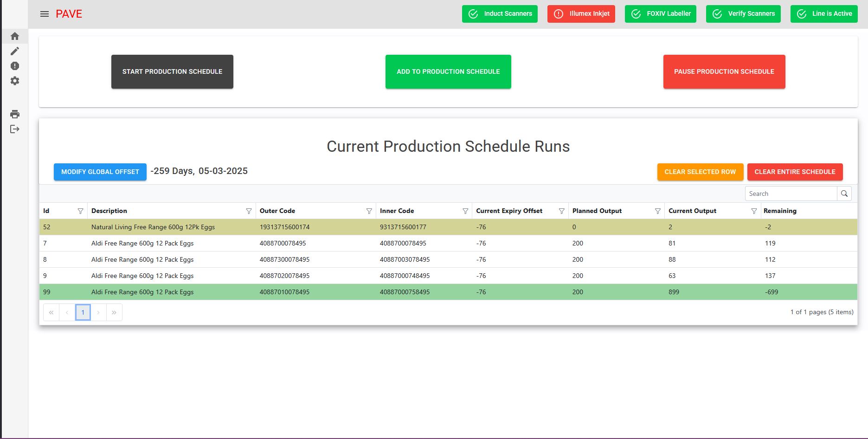This screenshot has width=868, height=439.
Task: Click the -259 Days offset text
Action: pos(173,171)
